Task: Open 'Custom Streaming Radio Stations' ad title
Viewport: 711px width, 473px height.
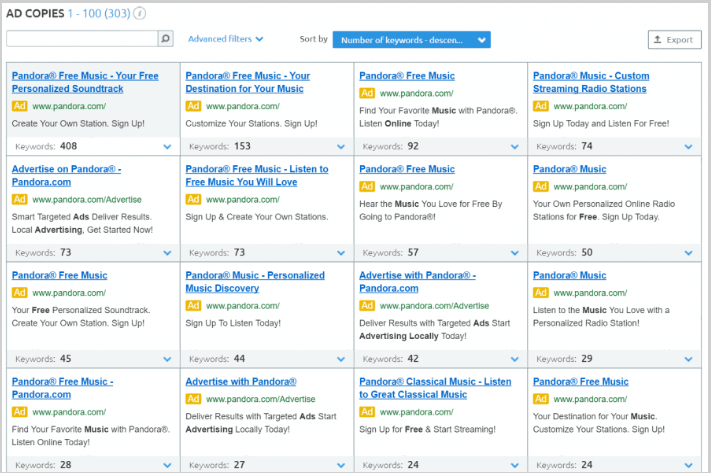Action: pyautogui.click(x=591, y=82)
